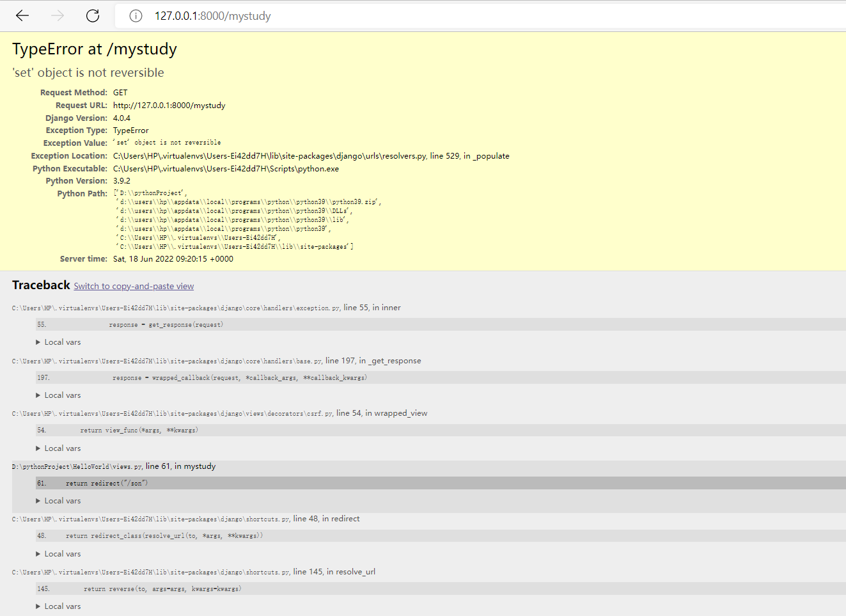The height and width of the screenshot is (616, 846).
Task: Click the browser forward navigation arrow
Action: (57, 15)
